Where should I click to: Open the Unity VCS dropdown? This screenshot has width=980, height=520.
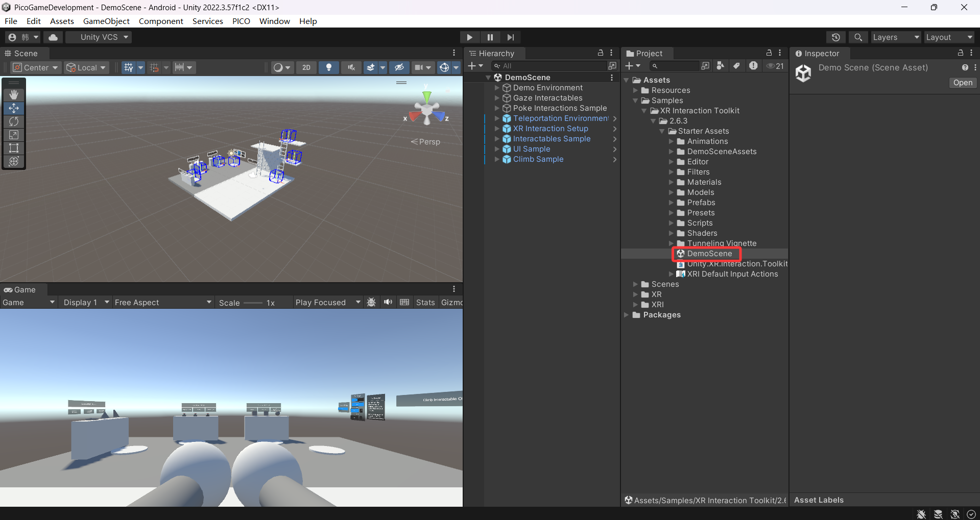tap(99, 37)
